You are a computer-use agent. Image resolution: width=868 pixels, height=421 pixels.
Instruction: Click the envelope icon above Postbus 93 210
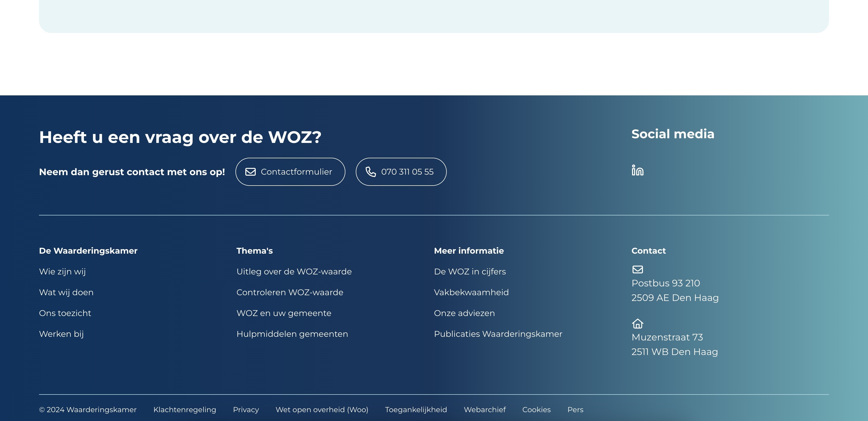[637, 269]
